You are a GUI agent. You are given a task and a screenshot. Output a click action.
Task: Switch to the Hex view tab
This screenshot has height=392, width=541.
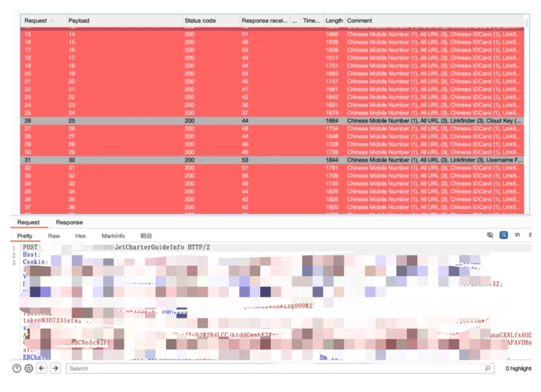(x=80, y=236)
